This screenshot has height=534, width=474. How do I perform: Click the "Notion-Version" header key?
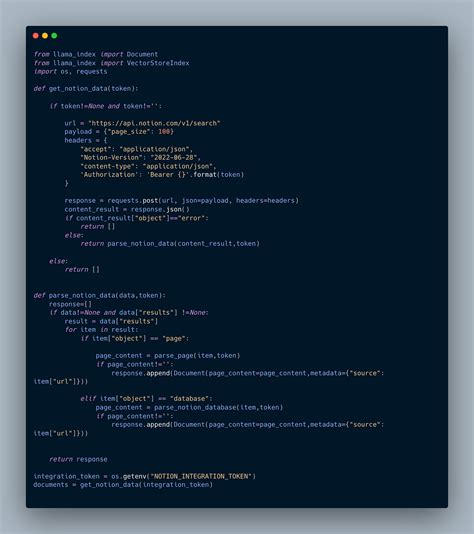[111, 157]
